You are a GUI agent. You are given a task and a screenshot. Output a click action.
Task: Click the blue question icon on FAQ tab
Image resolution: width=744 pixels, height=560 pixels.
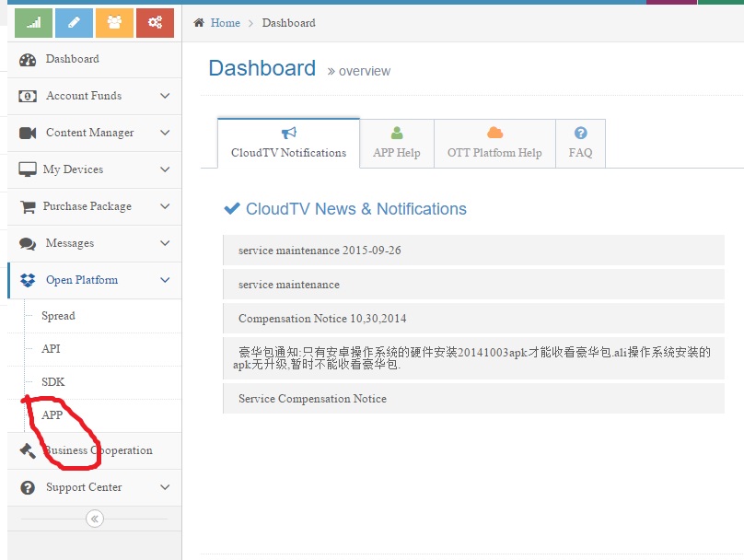point(580,133)
